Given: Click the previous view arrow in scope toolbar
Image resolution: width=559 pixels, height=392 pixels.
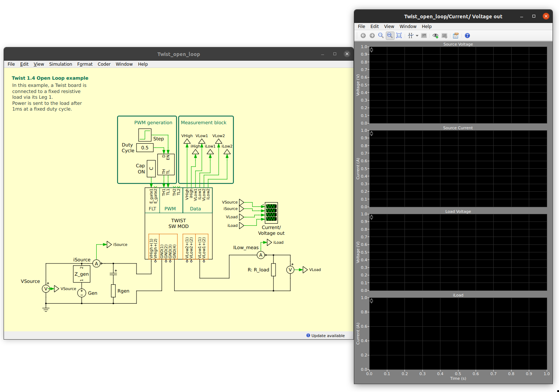Looking at the screenshot, I should click(363, 36).
